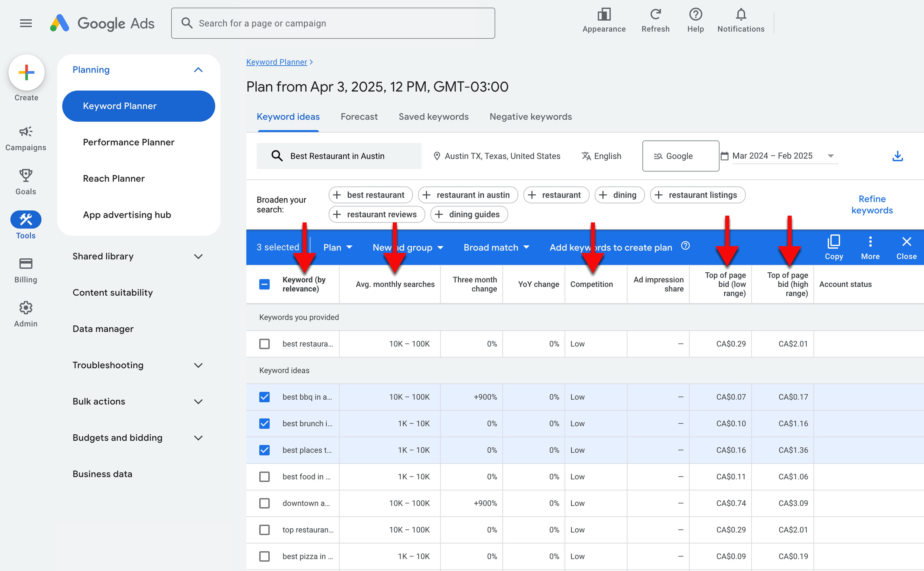Check the best food in keyword row
Screen dimensions: 924x571
coord(264,477)
